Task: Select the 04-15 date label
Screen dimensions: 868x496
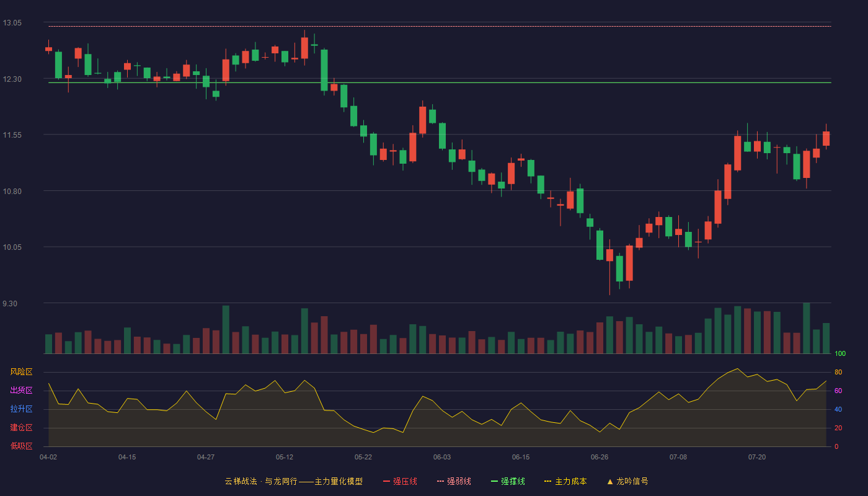Action: click(127, 457)
